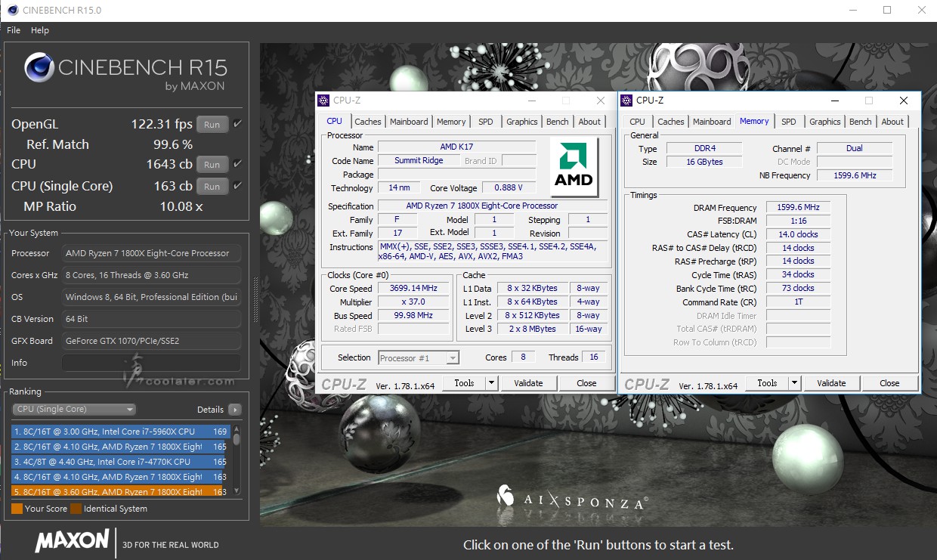Click the AIXSPONZA logo on the render

coord(572,497)
